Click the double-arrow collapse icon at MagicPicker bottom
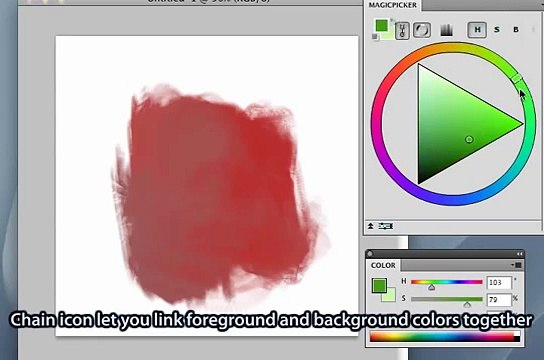This screenshot has width=544, height=360. point(371,226)
